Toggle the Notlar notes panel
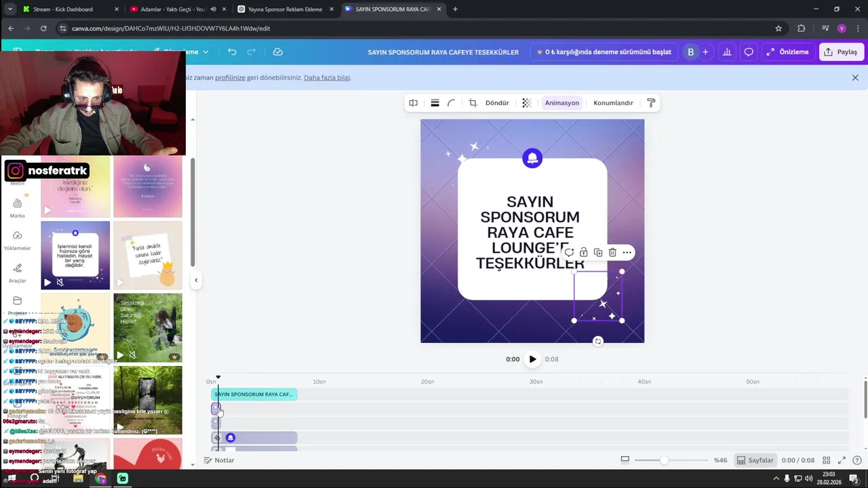Image resolution: width=868 pixels, height=488 pixels. [x=219, y=460]
